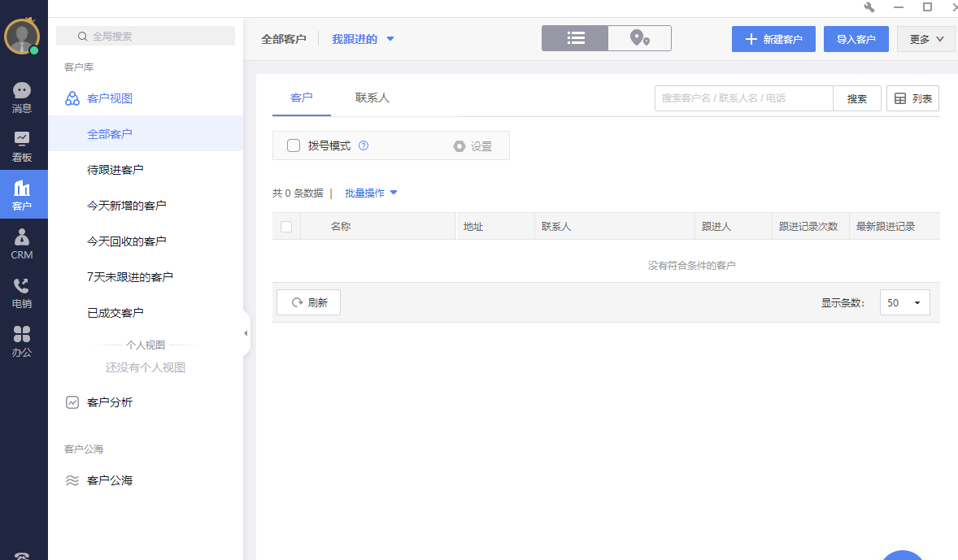Viewport: 958px width, 560px height.
Task: 展开我跟进的下拉菜单
Action: (x=363, y=38)
